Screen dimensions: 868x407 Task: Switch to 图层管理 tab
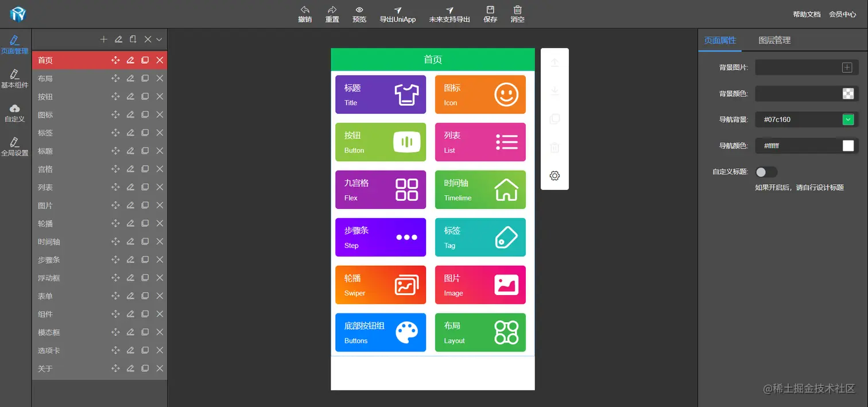[x=774, y=40]
